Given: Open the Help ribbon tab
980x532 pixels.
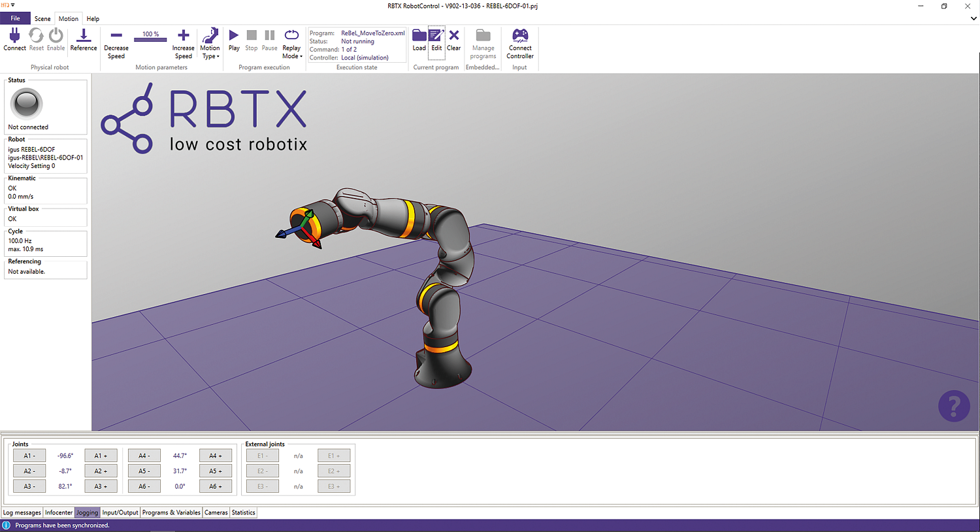Looking at the screenshot, I should tap(93, 19).
